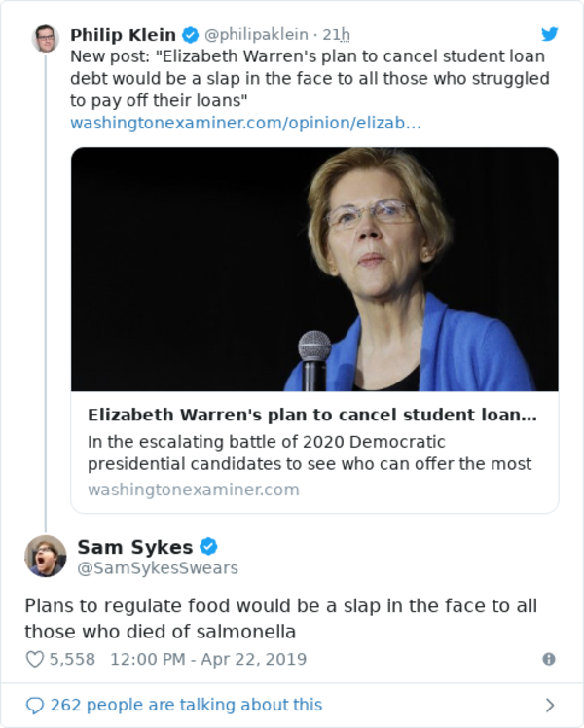
Task: Click the Sam Sykes display name
Action: coord(134,547)
